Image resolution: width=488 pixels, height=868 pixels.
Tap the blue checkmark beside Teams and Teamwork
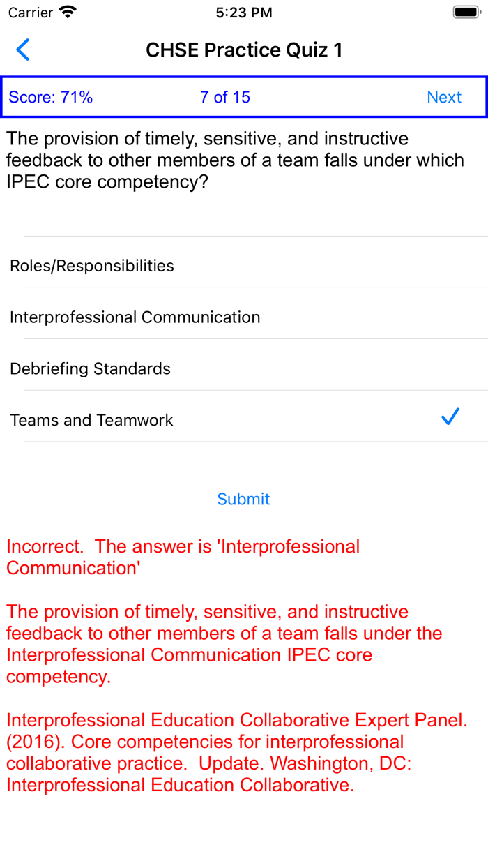pyautogui.click(x=450, y=417)
